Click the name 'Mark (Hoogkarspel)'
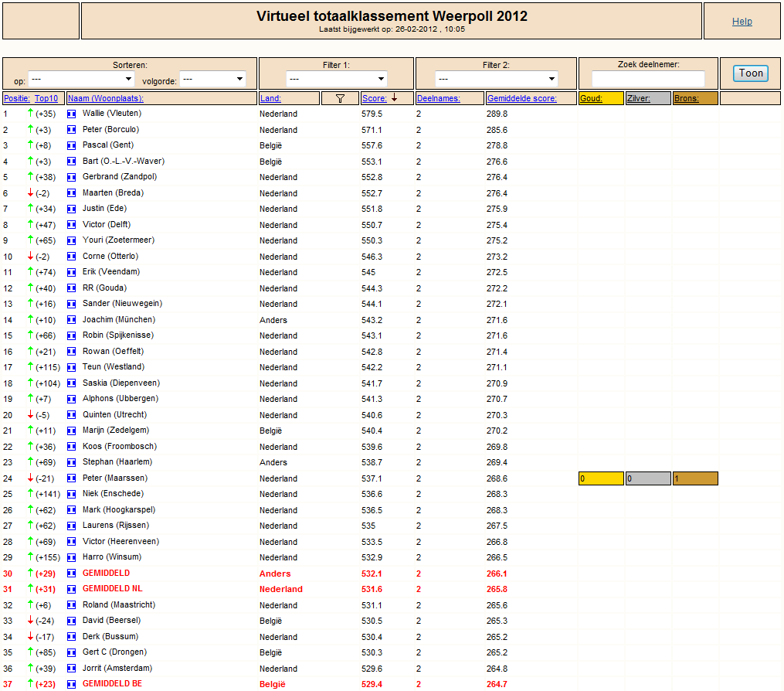The width and height of the screenshot is (784, 691). pyautogui.click(x=119, y=509)
